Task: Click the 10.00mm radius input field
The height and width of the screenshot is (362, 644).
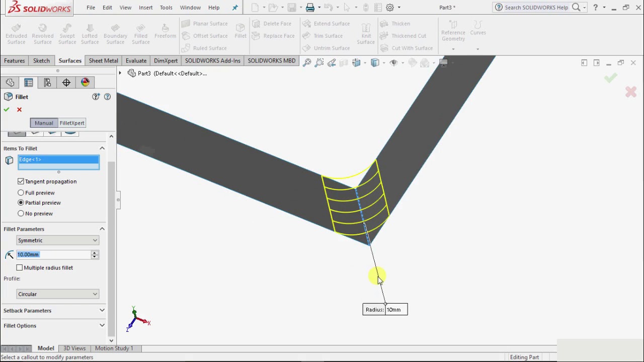Action: tap(53, 254)
